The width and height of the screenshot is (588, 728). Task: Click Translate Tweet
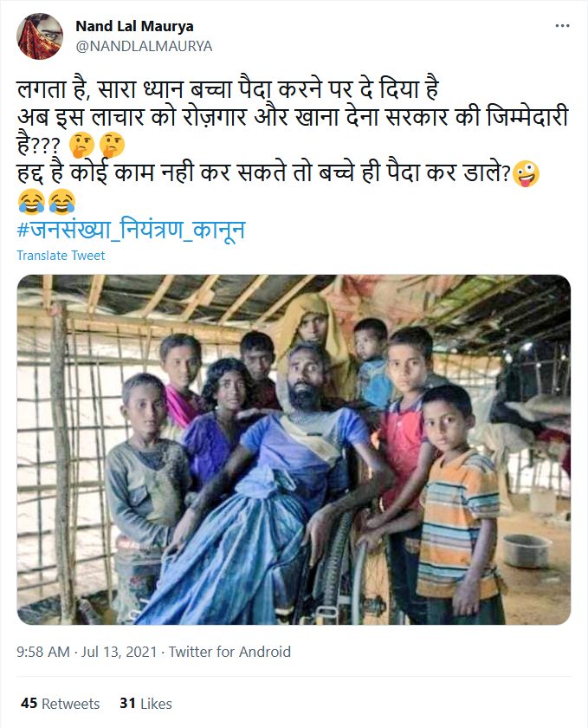tap(61, 256)
